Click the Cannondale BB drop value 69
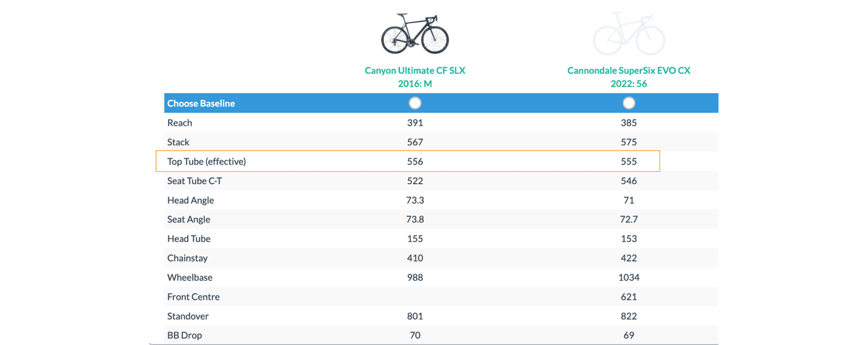Image resolution: width=868 pixels, height=345 pixels. click(x=629, y=335)
